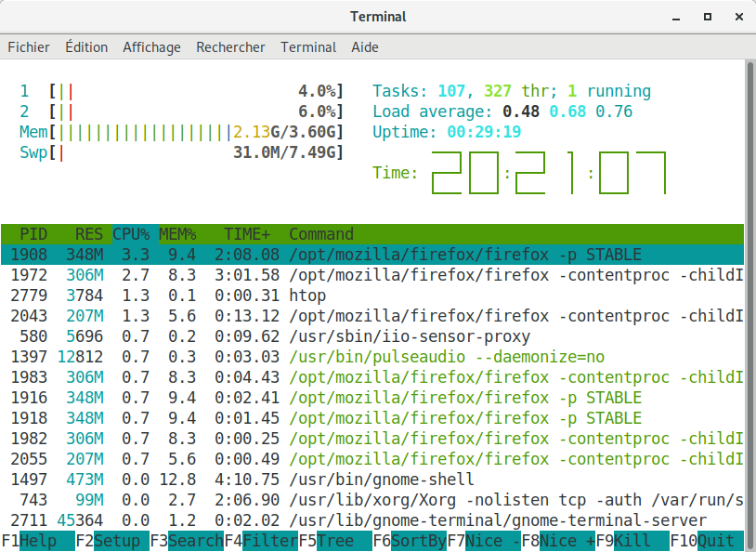
Task: Select the pulseaudio process row
Action: [x=372, y=357]
